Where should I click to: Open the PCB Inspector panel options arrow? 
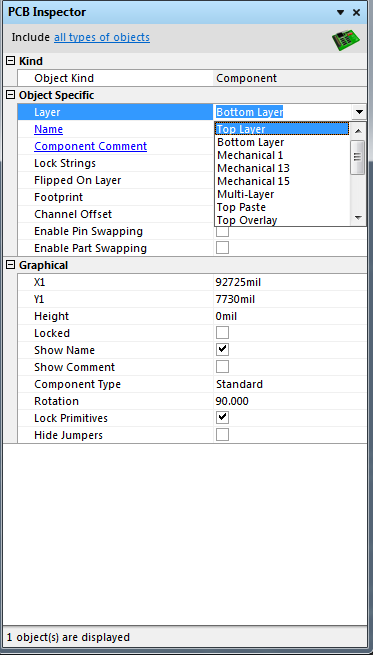(x=340, y=13)
